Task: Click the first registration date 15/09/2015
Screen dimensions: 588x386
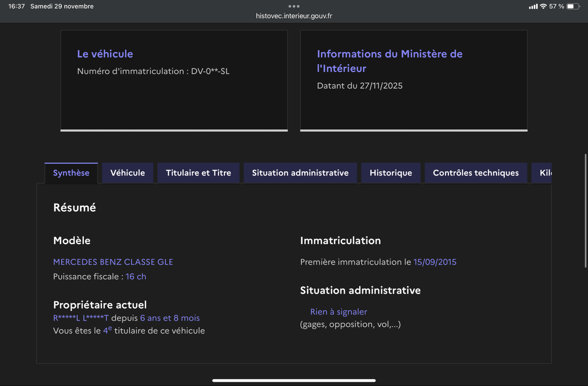Action: tap(435, 262)
